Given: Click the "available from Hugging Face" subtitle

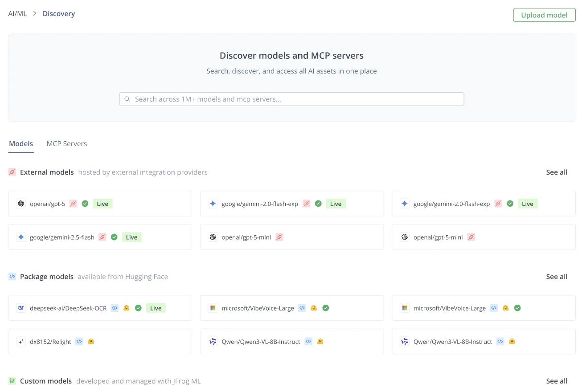Looking at the screenshot, I should 123,277.
